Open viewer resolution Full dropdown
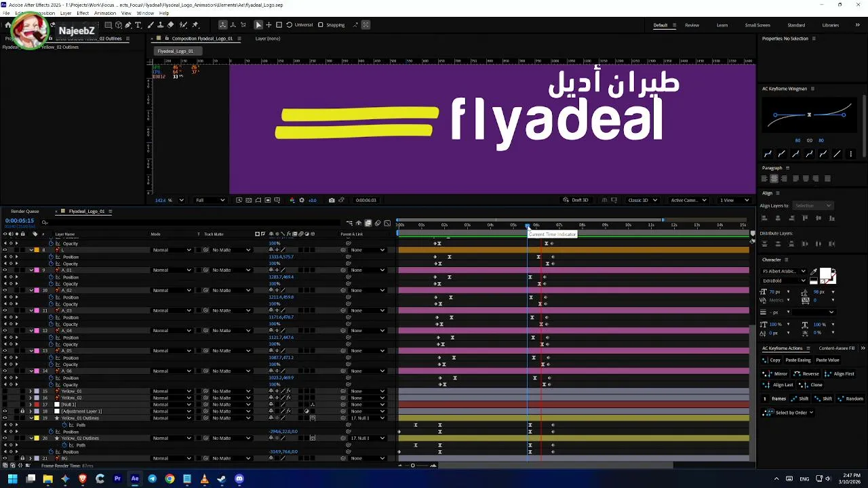868x488 pixels. click(210, 200)
